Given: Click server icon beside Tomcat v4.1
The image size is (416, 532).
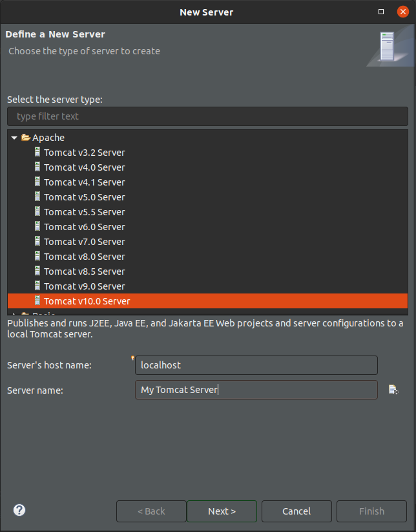Looking at the screenshot, I should 37,182.
